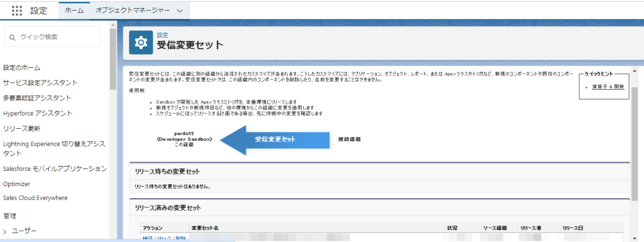
Task: Click the 受信変更セット page title
Action: coord(190,45)
